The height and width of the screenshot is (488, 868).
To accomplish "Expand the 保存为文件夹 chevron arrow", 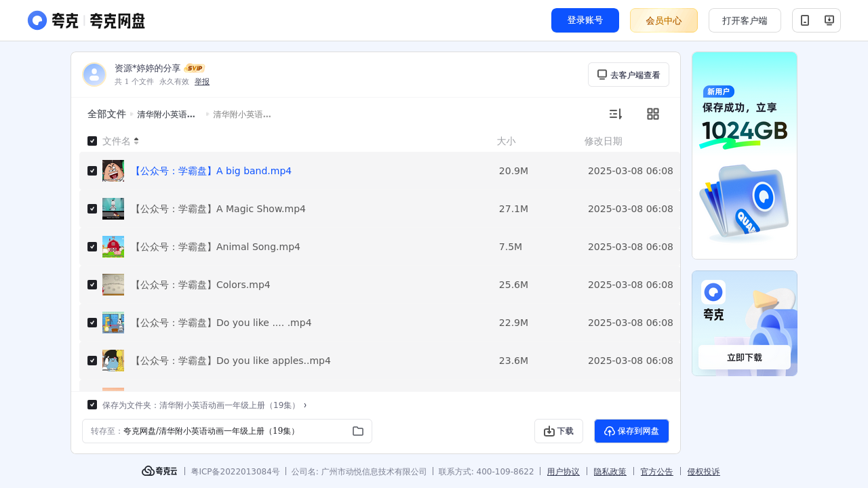I will click(305, 405).
